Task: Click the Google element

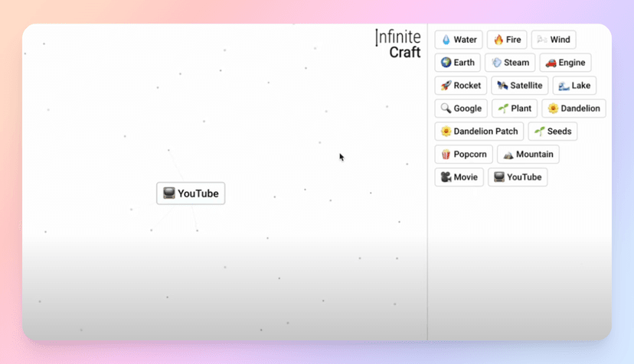Action: point(461,109)
